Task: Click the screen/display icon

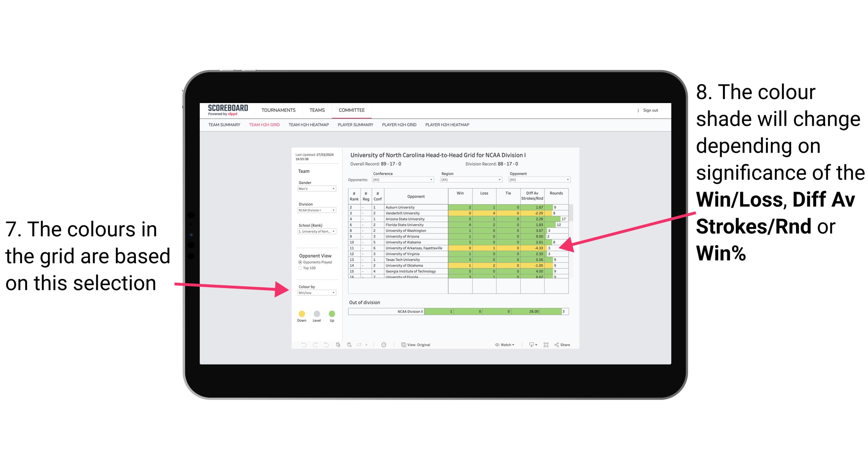Action: pyautogui.click(x=530, y=345)
